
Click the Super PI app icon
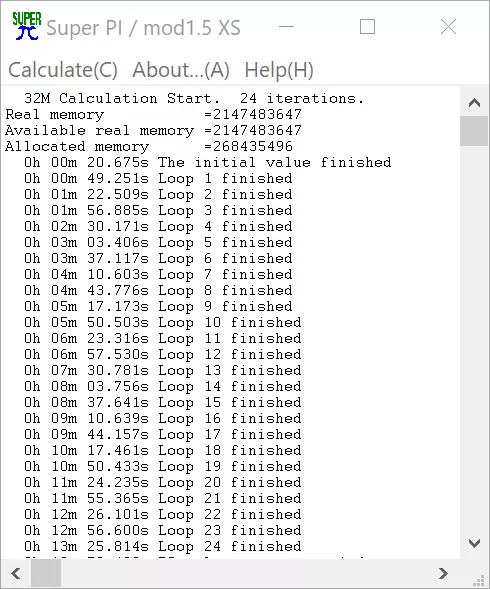tap(26, 26)
